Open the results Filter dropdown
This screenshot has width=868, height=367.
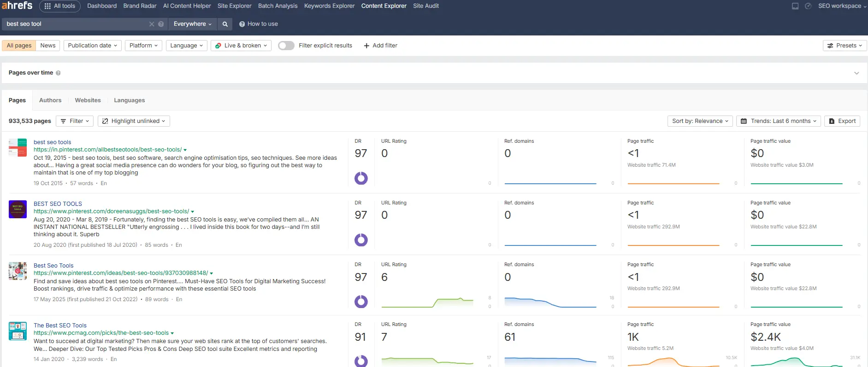pos(75,121)
